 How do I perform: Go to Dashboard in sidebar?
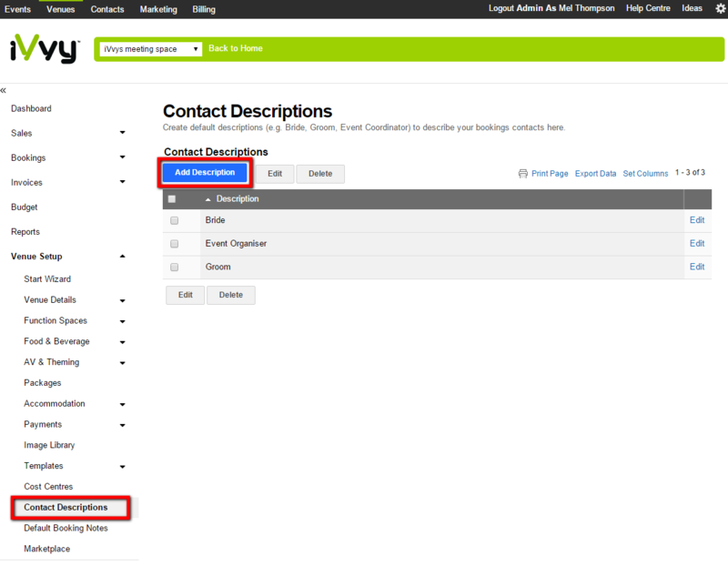(31, 108)
